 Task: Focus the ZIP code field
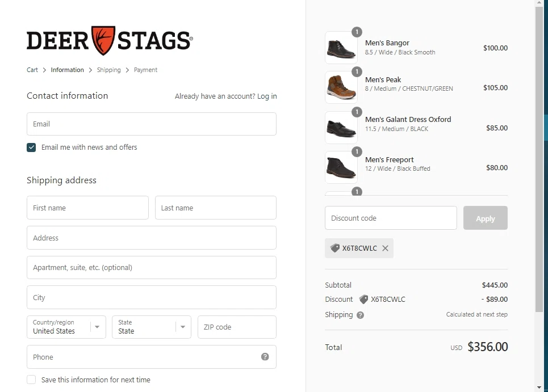pyautogui.click(x=237, y=327)
